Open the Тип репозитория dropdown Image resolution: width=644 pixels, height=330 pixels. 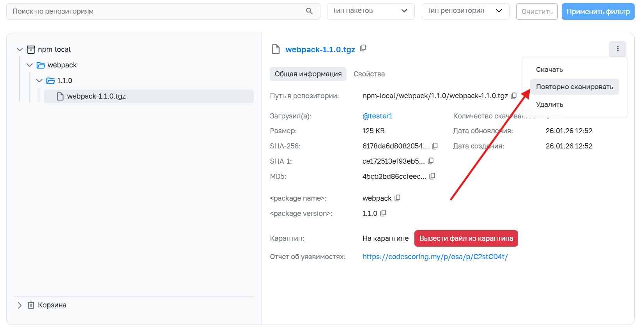tap(465, 11)
